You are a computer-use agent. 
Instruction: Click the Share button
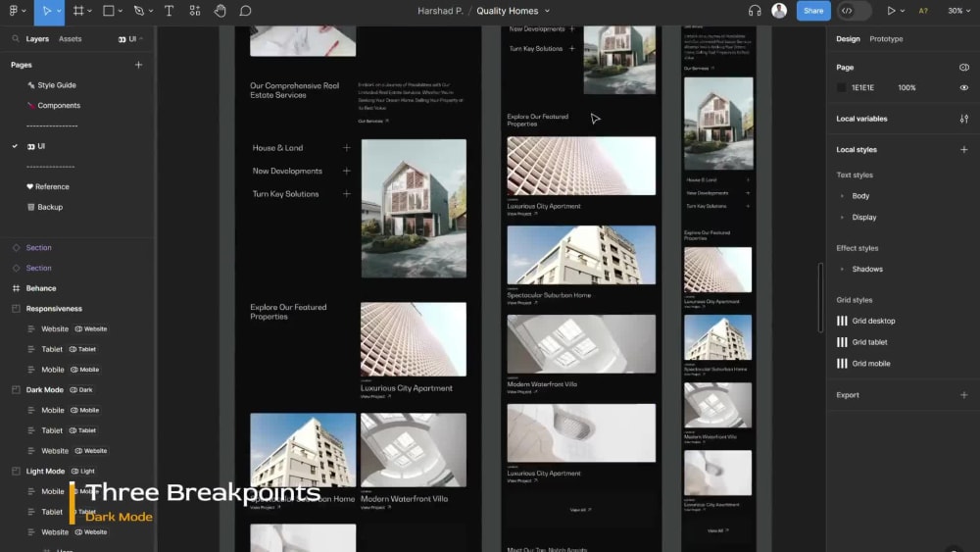click(813, 11)
